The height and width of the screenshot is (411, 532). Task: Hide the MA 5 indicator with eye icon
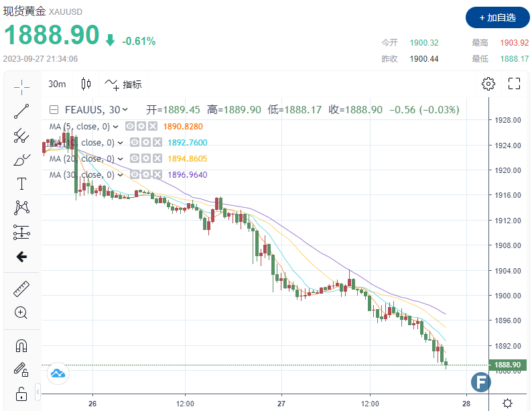[130, 127]
